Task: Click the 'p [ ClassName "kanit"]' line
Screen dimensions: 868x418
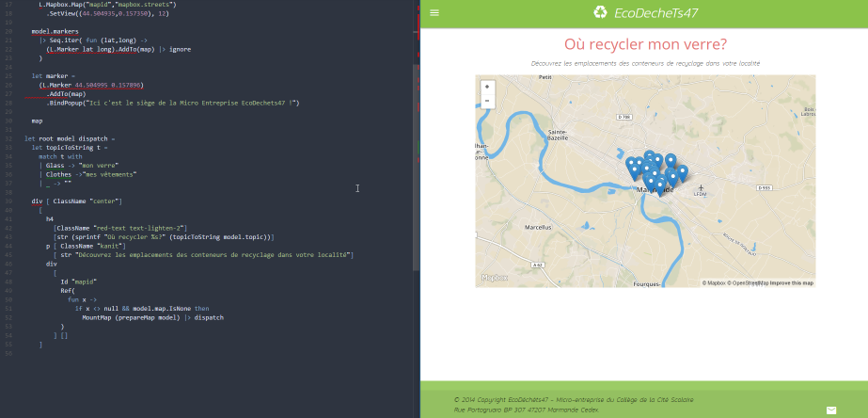Action: coord(86,246)
